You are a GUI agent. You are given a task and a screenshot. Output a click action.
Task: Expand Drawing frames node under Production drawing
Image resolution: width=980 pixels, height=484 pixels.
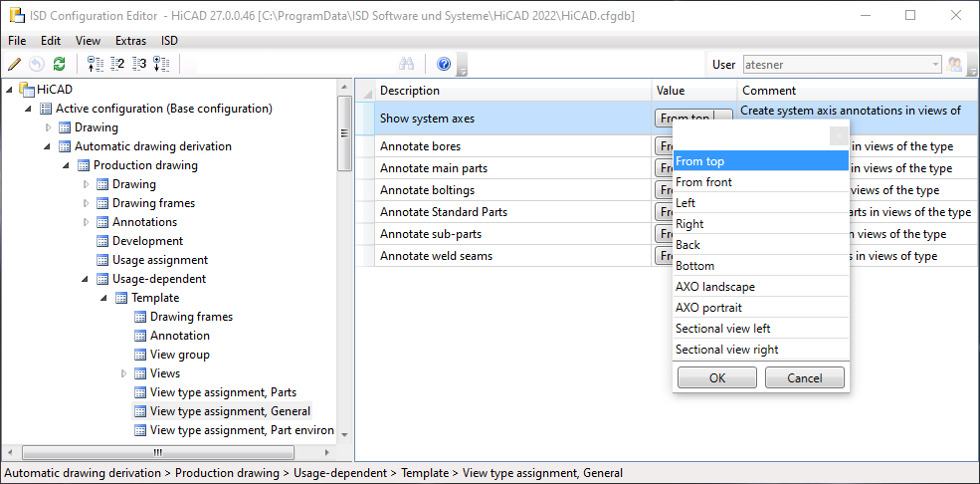87,203
